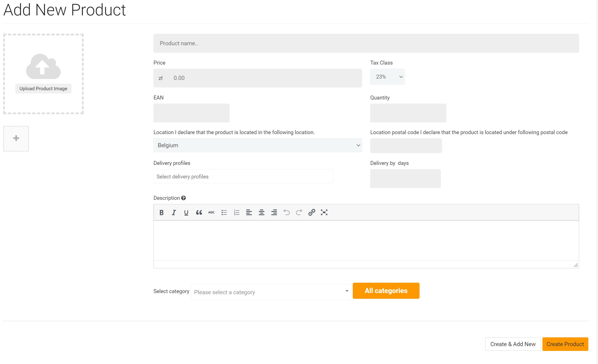The height and width of the screenshot is (364, 598).
Task: Click the Description help question mark
Action: (x=183, y=198)
